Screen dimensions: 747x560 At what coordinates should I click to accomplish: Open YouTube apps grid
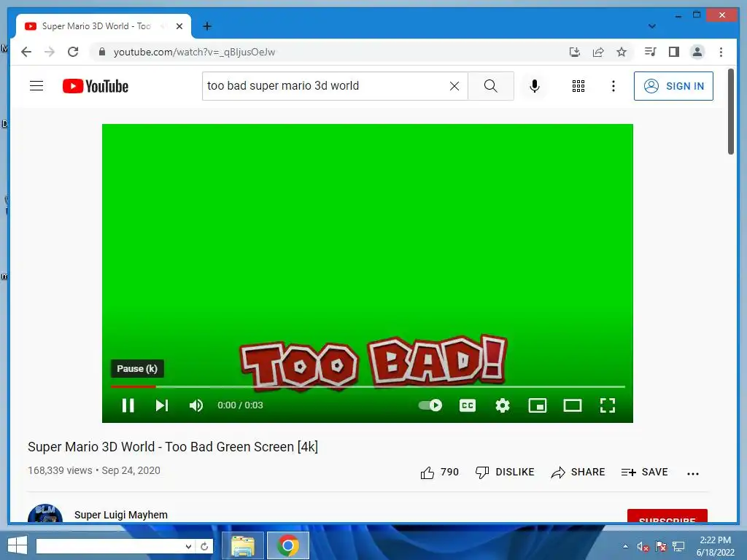pyautogui.click(x=578, y=86)
